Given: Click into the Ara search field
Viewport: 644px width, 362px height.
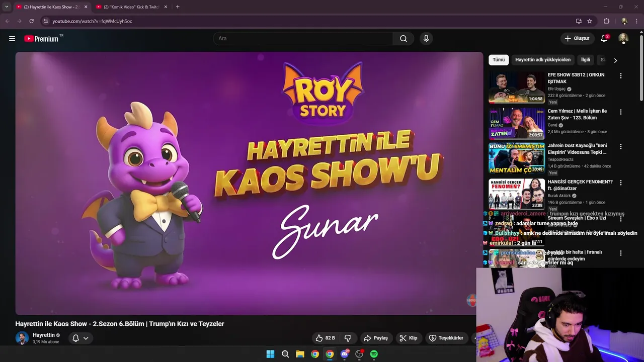Looking at the screenshot, I should [303, 39].
